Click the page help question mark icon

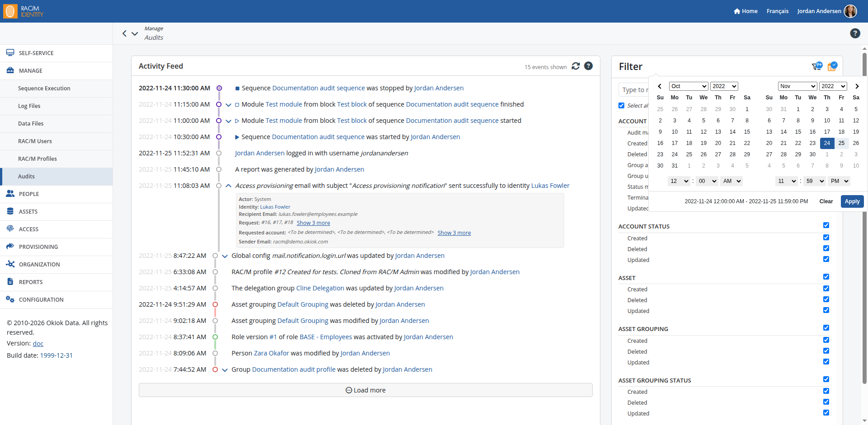[x=855, y=33]
